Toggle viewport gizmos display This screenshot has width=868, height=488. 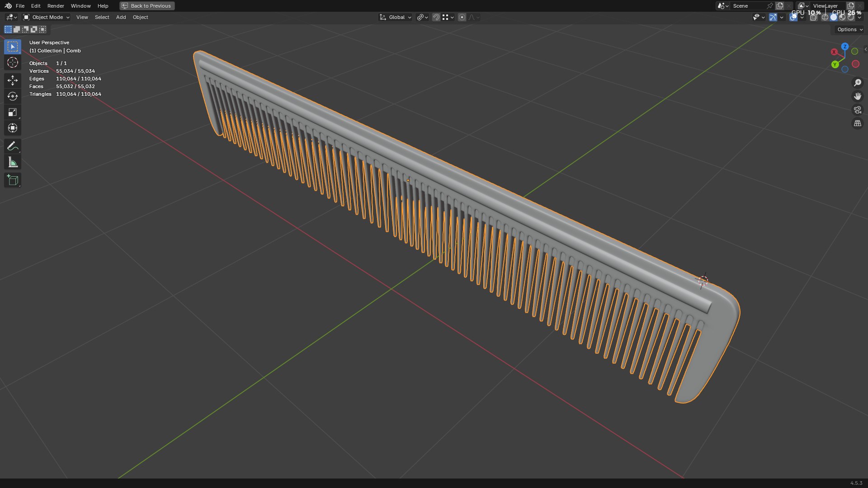(773, 17)
